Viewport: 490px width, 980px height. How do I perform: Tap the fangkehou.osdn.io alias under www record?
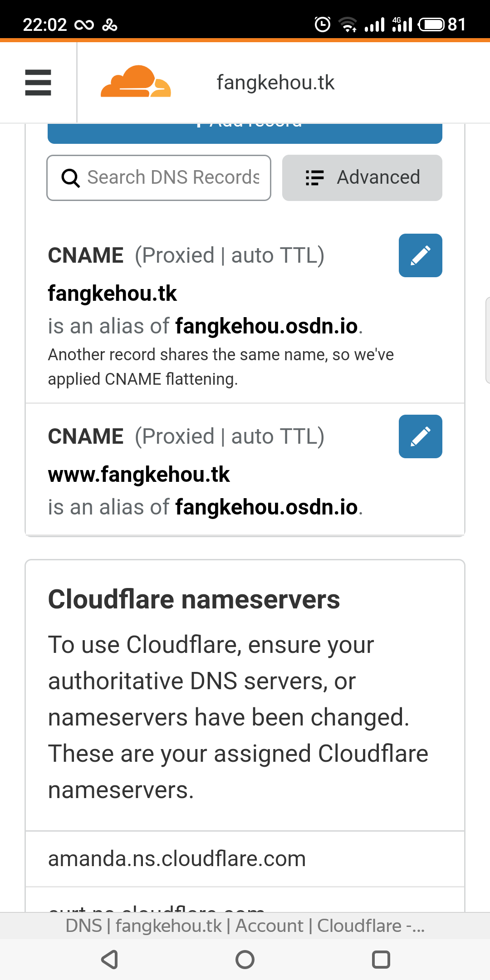(266, 507)
